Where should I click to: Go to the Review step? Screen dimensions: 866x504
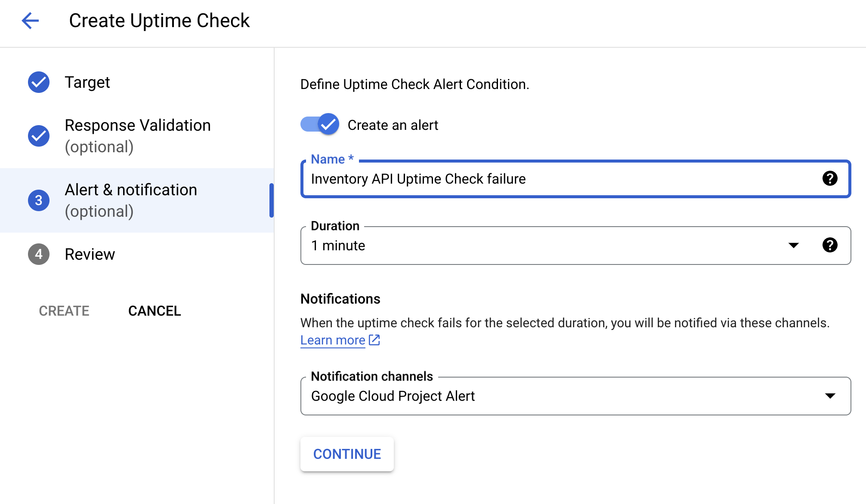pos(90,254)
